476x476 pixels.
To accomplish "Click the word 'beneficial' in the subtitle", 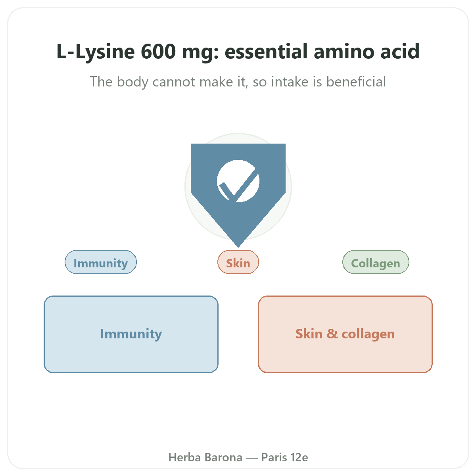I will 356,82.
